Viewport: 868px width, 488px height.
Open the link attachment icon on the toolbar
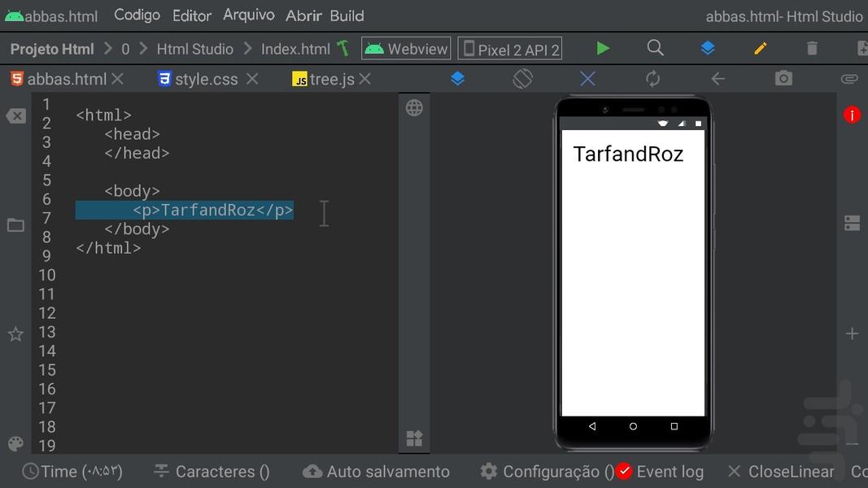(x=849, y=78)
